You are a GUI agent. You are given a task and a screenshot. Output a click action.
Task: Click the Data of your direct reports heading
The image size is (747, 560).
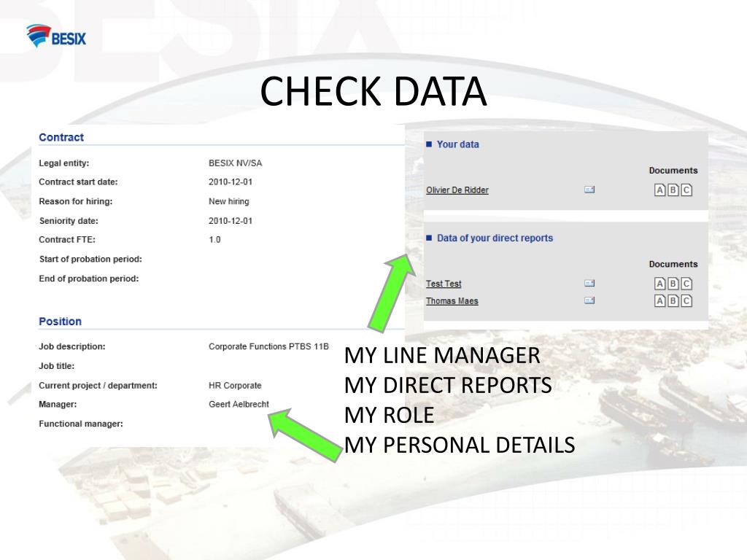coord(495,238)
